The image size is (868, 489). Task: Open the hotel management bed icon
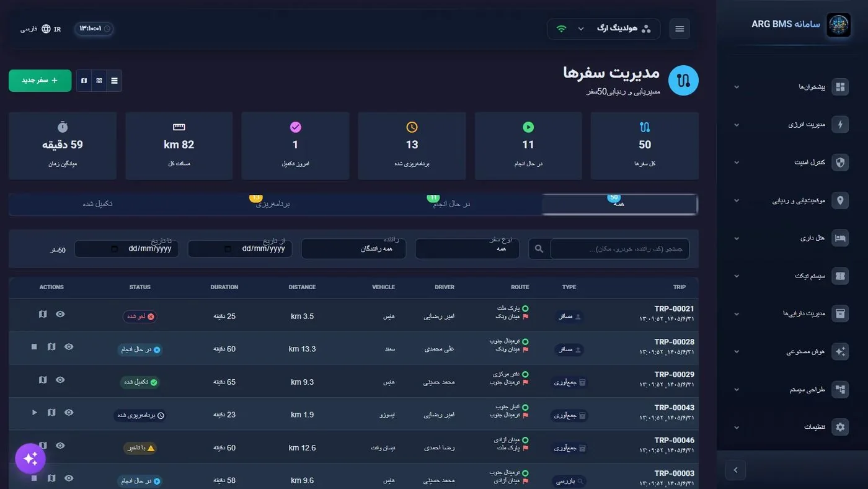pos(840,238)
